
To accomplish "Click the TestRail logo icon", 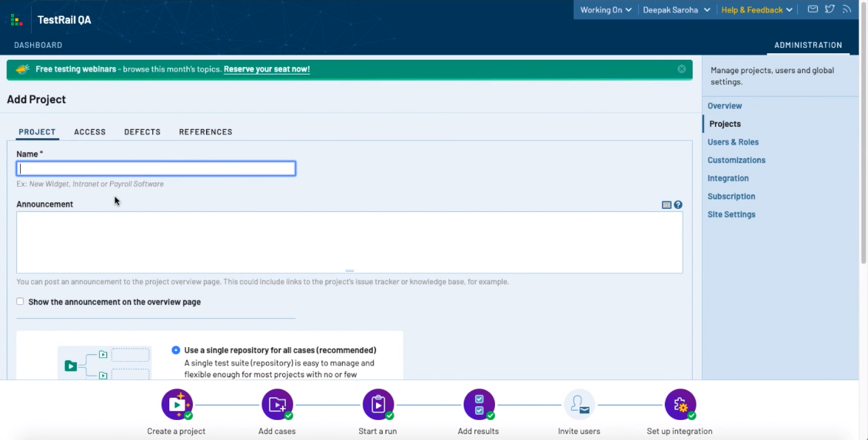I will [x=16, y=20].
